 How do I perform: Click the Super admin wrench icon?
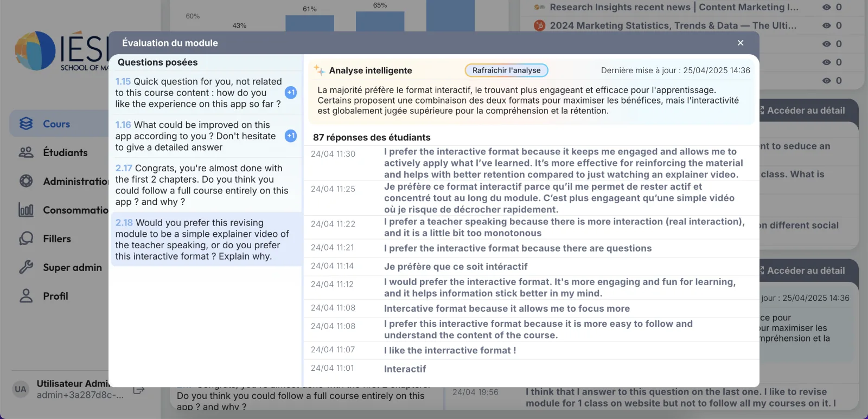[26, 267]
